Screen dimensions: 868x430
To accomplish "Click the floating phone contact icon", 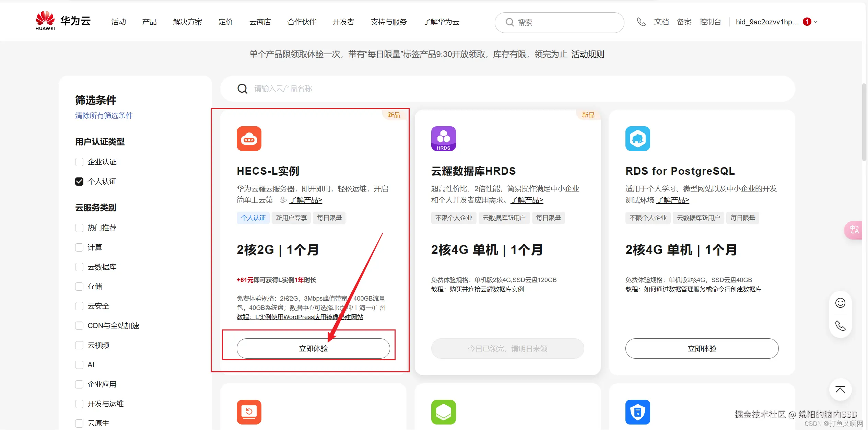I will click(840, 326).
